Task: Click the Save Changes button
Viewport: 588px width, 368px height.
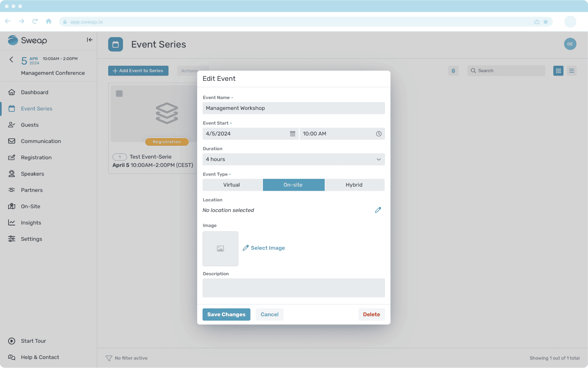Action: pos(226,314)
